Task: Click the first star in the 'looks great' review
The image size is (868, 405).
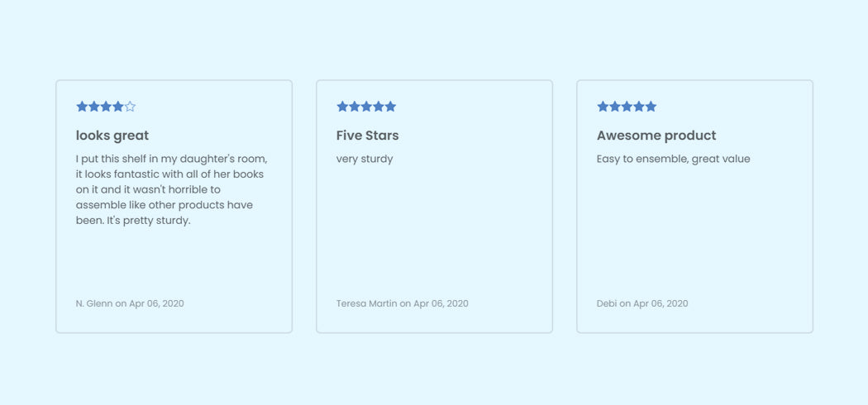Action: [x=82, y=107]
